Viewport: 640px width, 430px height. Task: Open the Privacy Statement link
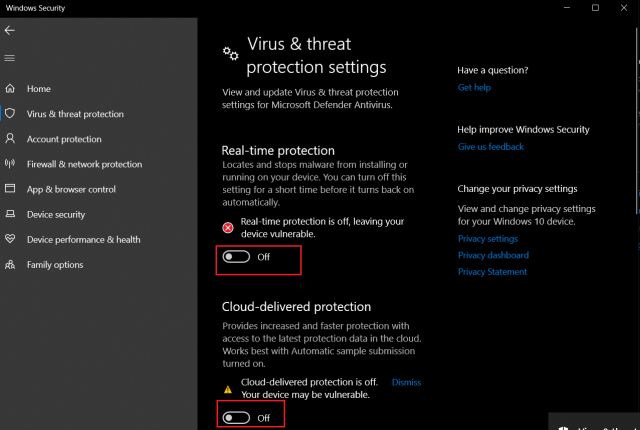tap(492, 272)
